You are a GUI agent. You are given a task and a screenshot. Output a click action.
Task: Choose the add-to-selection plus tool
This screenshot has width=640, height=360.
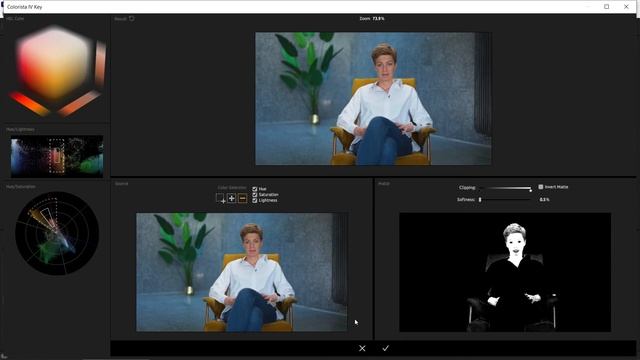[x=231, y=198]
